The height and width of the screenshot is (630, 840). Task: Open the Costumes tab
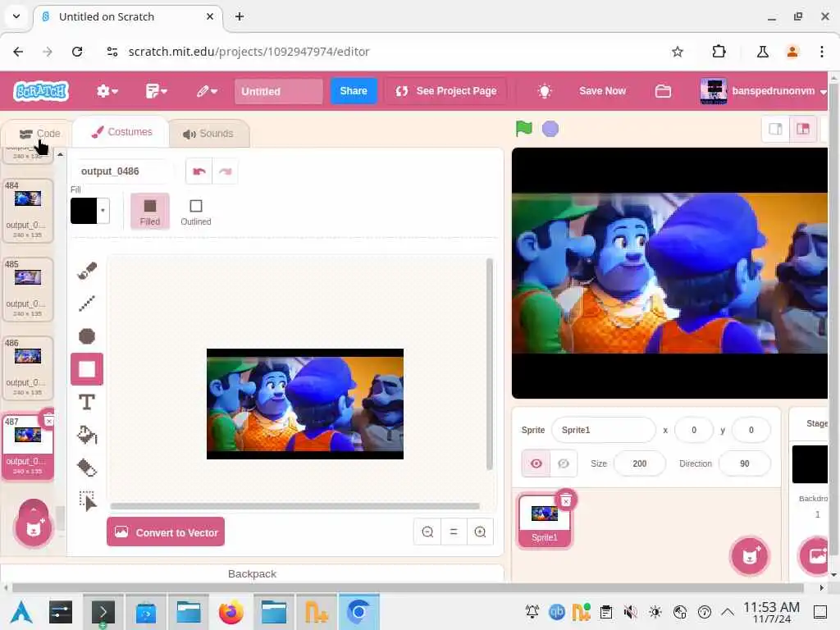(x=121, y=132)
